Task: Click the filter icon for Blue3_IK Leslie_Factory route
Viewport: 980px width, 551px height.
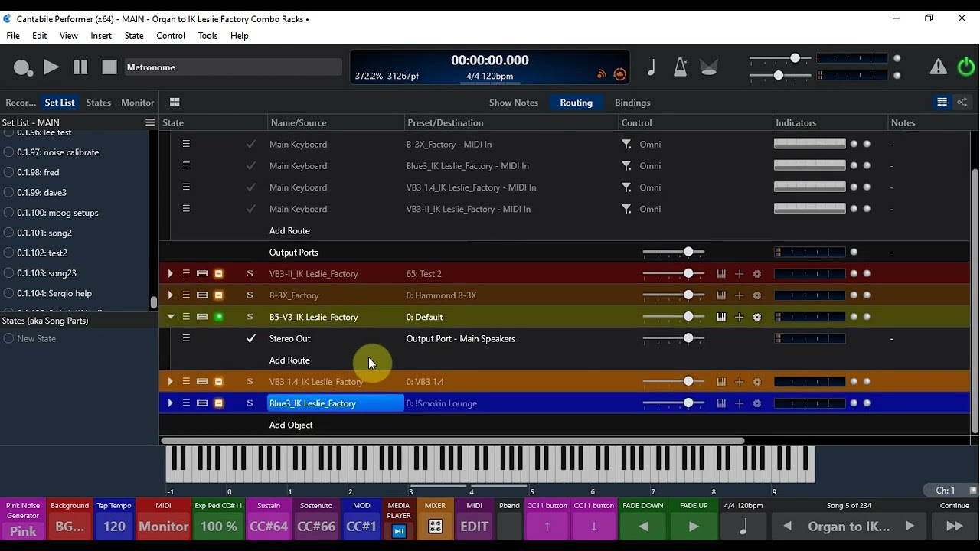Action: (x=626, y=166)
